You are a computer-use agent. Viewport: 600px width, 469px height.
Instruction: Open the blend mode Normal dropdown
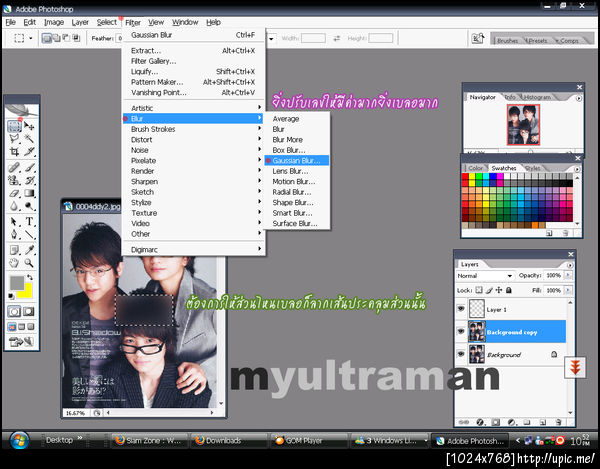pos(485,275)
